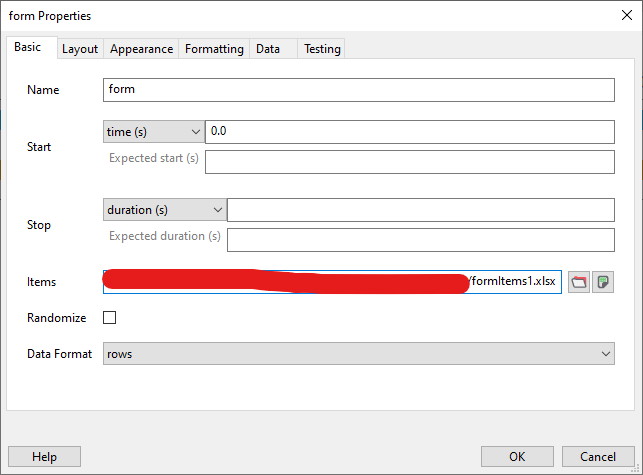The image size is (643, 475).
Task: Click the browse folder icon for Items
Action: coord(579,282)
